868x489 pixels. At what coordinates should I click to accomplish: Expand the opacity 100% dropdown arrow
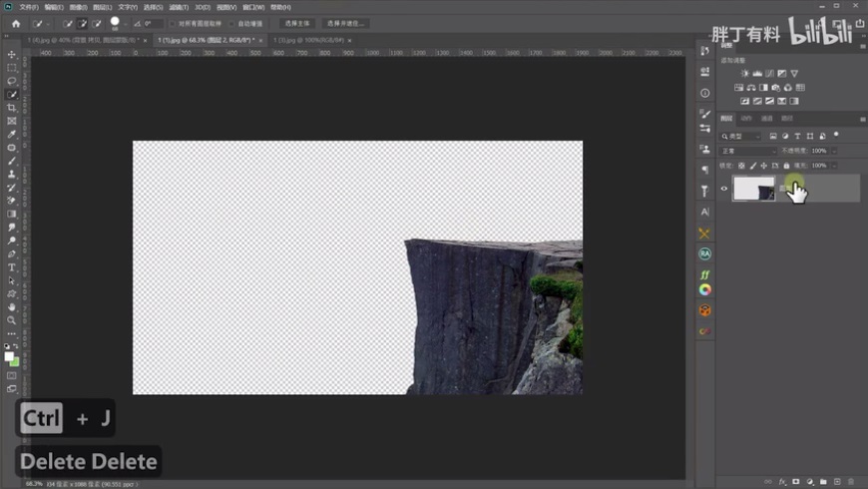click(x=834, y=151)
